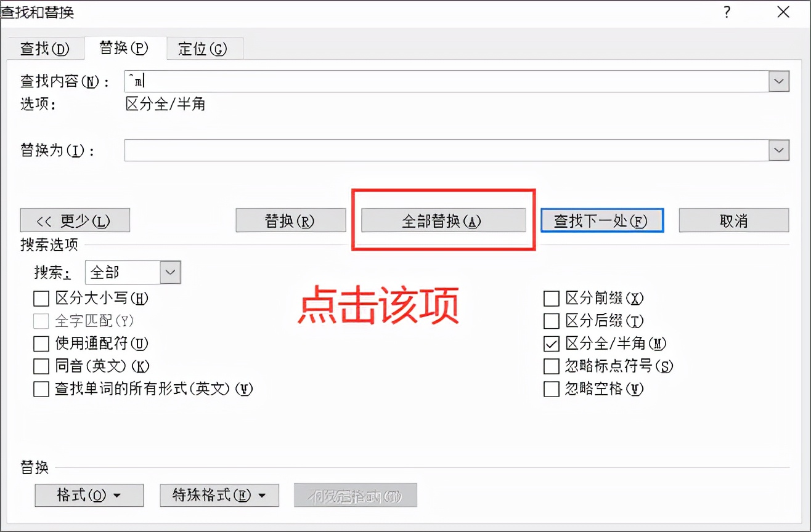Select the 替换(P) tab
811x532 pixels.
[124, 47]
